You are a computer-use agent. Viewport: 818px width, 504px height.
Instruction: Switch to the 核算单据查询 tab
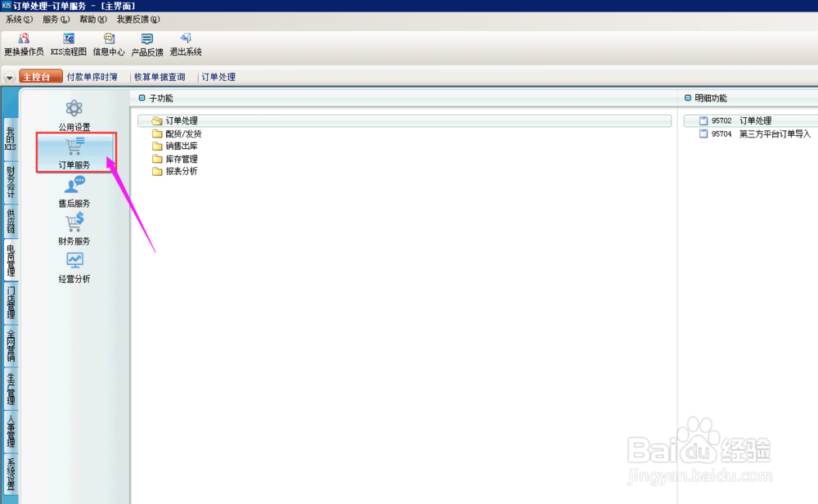pyautogui.click(x=160, y=77)
